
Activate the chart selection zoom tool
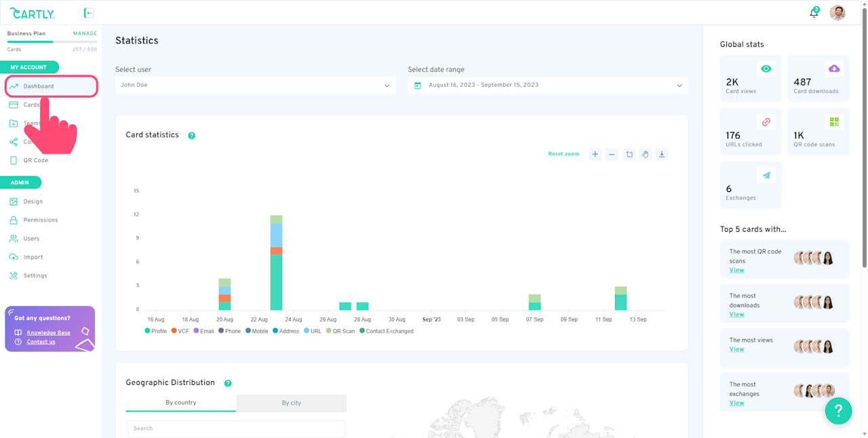(629, 155)
